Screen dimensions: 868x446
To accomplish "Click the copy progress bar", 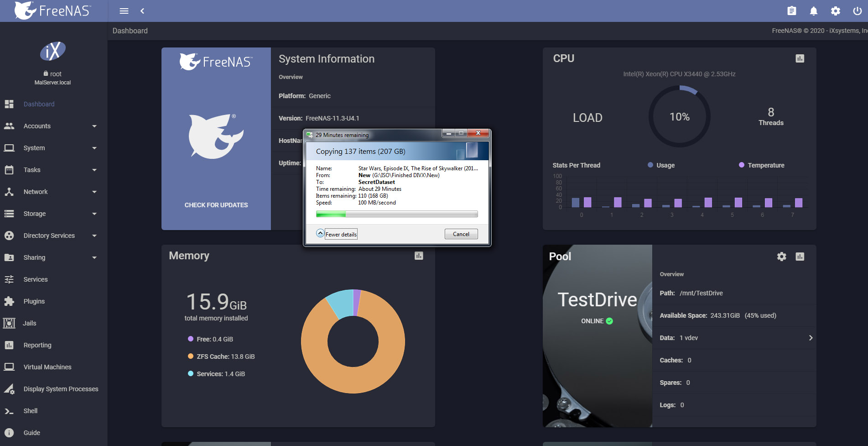I will click(x=396, y=214).
